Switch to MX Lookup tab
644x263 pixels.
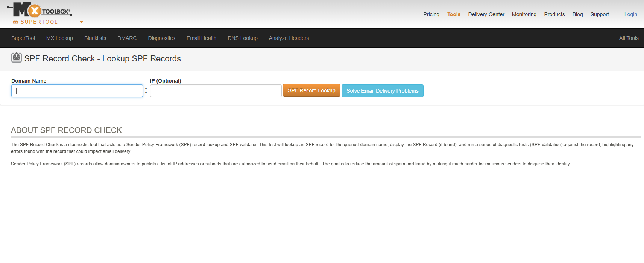pyautogui.click(x=59, y=38)
